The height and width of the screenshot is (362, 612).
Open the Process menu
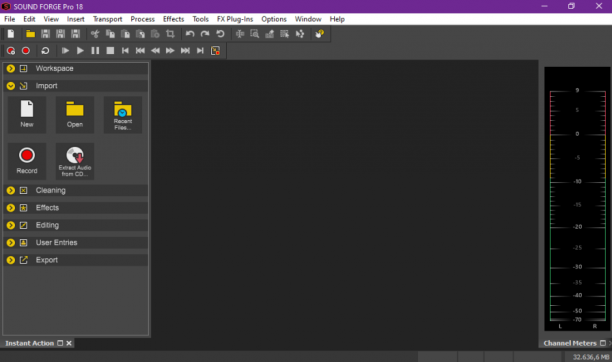coord(142,19)
